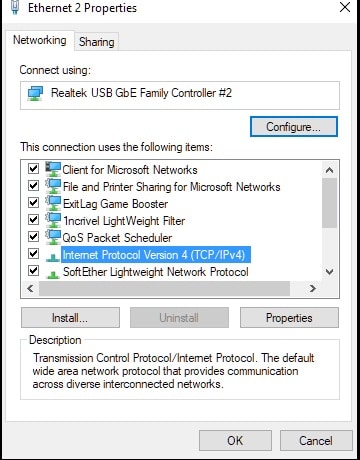Viewport: 360px width, 460px height.
Task: Click the vertical scrollbar thumb in items list
Action: point(329,203)
